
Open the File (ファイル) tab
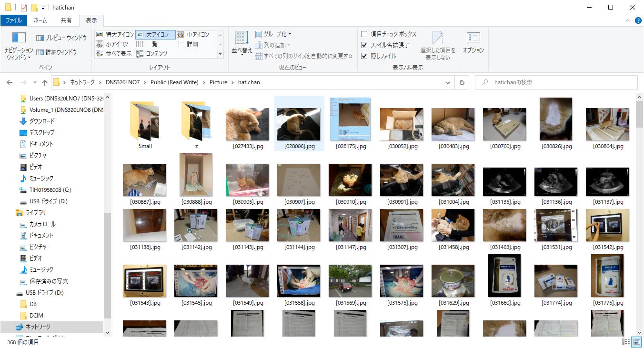(x=14, y=20)
